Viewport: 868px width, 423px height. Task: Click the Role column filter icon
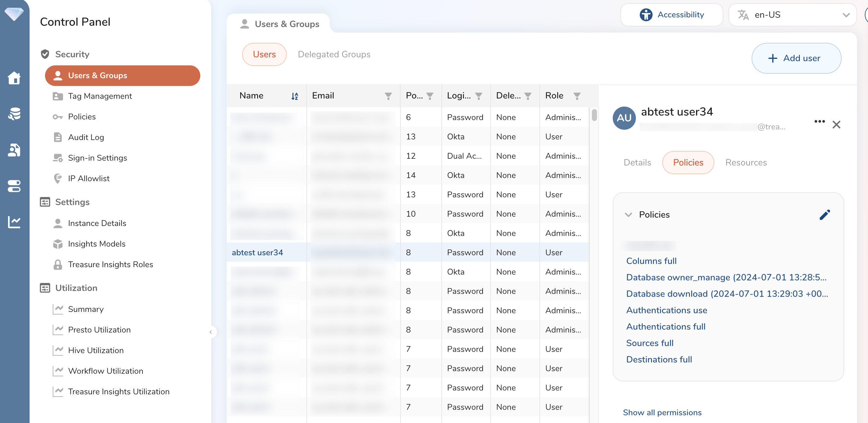pos(576,96)
